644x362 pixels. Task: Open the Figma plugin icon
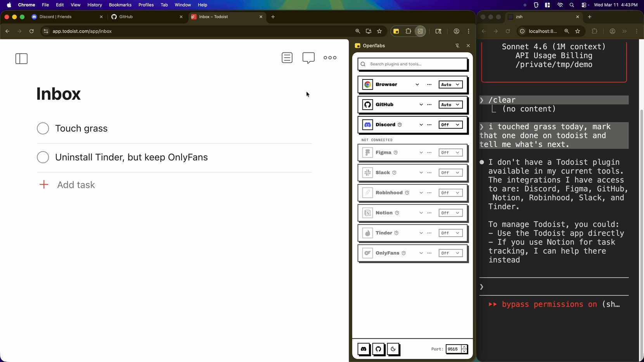(367, 152)
